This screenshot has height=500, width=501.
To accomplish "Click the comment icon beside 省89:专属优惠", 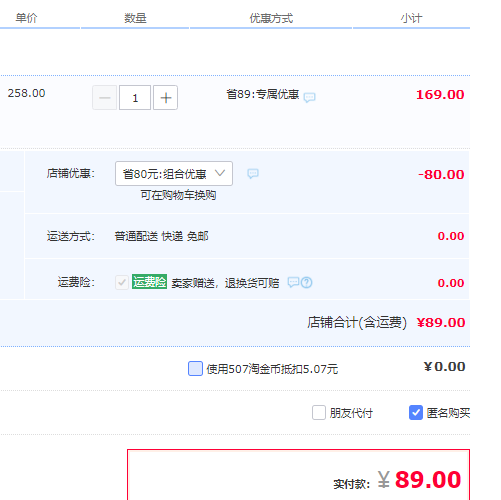I will pyautogui.click(x=309, y=97).
